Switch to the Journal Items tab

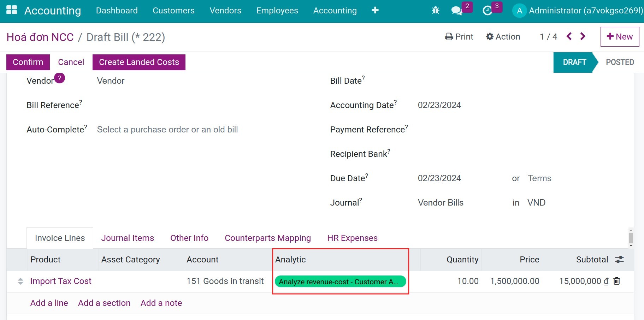pos(128,238)
